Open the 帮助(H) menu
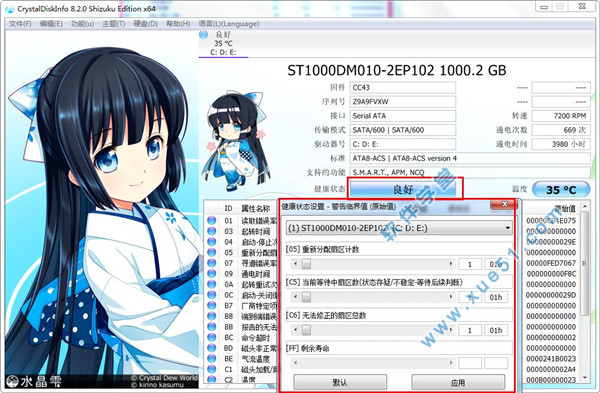Screen dimensions: 600x393 pos(178,24)
